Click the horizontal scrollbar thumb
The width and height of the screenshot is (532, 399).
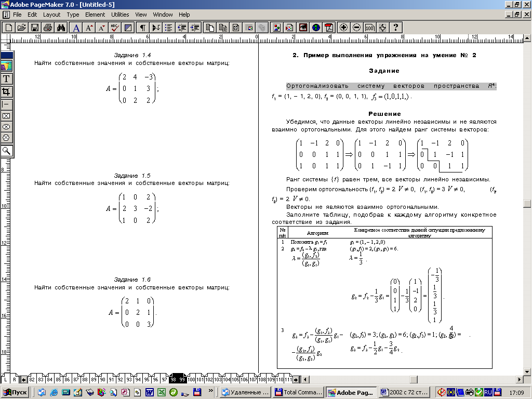click(414, 379)
